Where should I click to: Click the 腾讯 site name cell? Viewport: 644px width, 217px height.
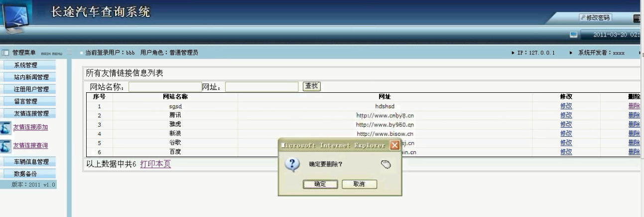175,115
